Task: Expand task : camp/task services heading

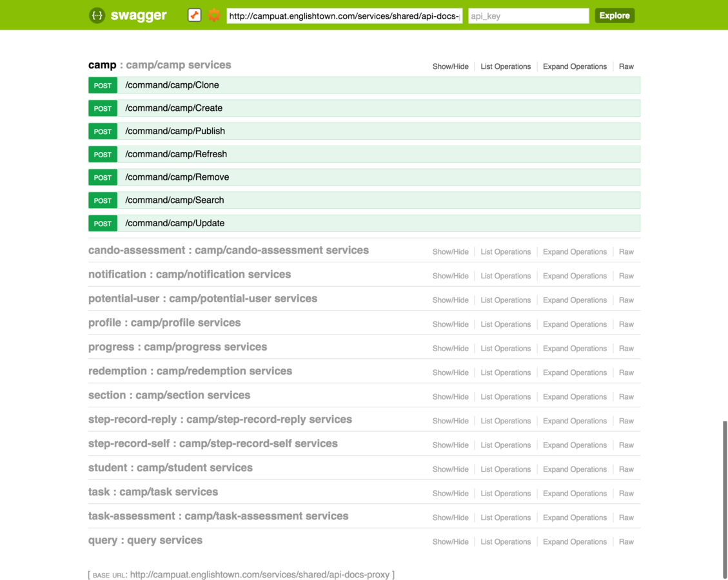Action: click(x=153, y=491)
